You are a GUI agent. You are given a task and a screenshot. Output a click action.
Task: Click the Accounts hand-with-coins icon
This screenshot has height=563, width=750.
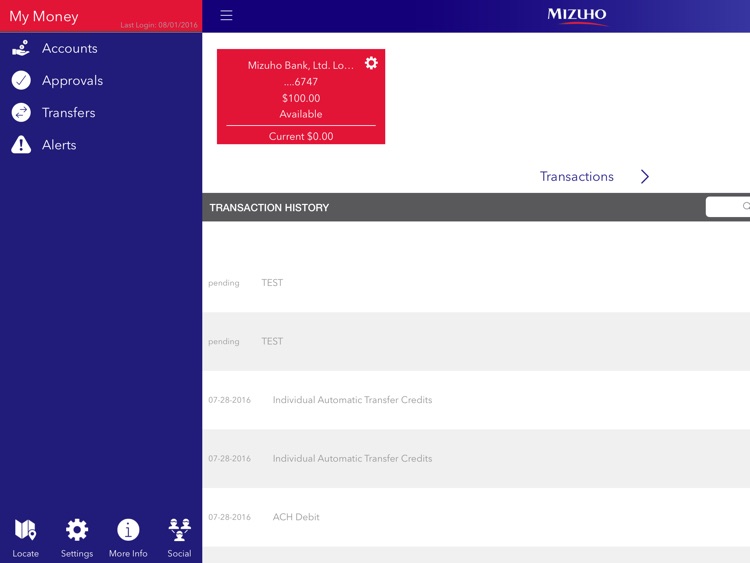point(21,48)
